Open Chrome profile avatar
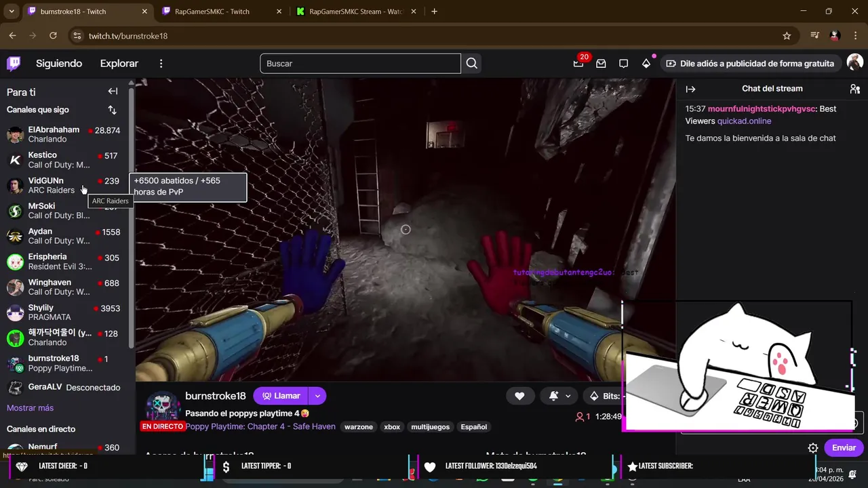The image size is (868, 488). (835, 36)
